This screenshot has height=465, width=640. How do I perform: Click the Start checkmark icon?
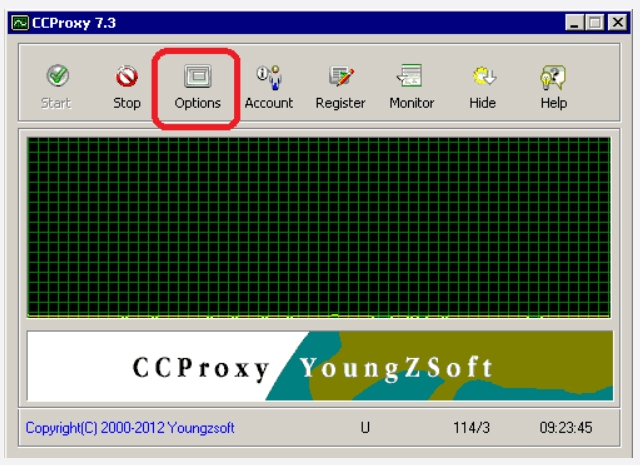click(58, 76)
